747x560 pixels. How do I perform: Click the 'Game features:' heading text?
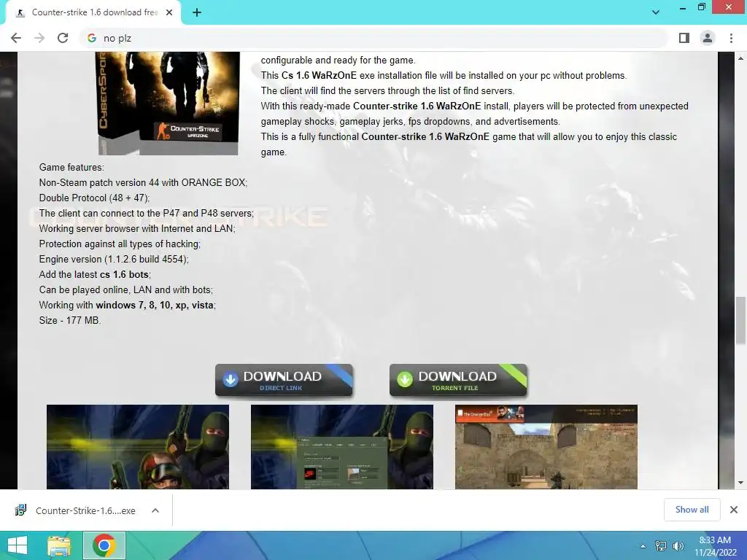(71, 167)
